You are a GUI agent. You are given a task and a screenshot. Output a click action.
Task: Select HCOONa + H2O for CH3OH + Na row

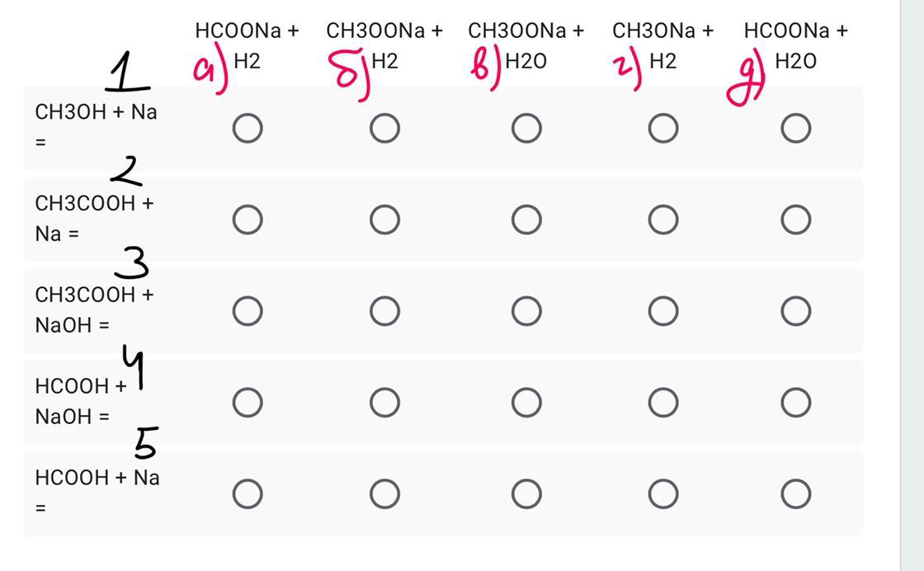(x=796, y=129)
